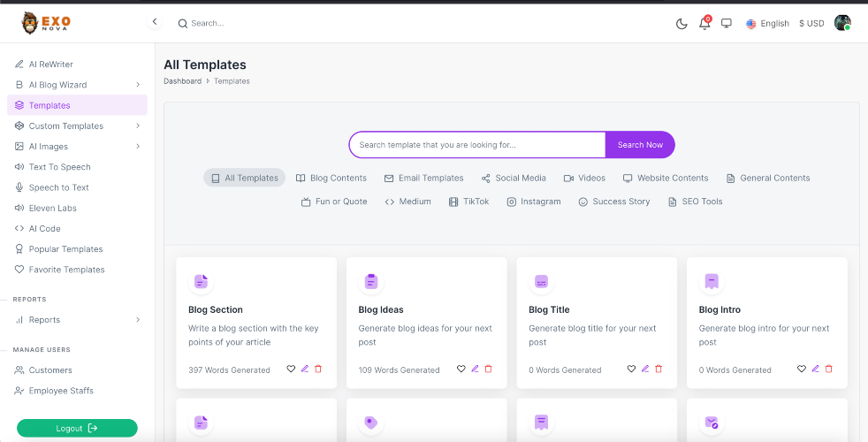
Task: Click the Blog Ideas clipboard icon
Action: pyautogui.click(x=371, y=282)
